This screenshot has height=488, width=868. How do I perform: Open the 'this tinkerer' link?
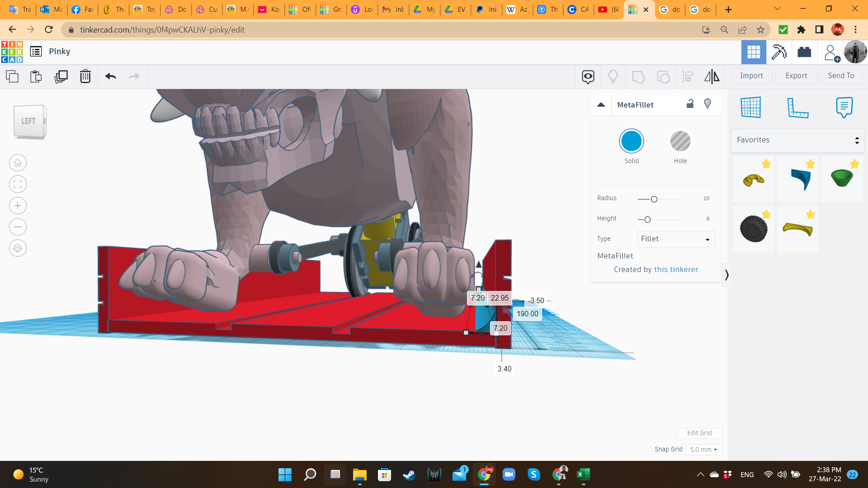coord(676,269)
